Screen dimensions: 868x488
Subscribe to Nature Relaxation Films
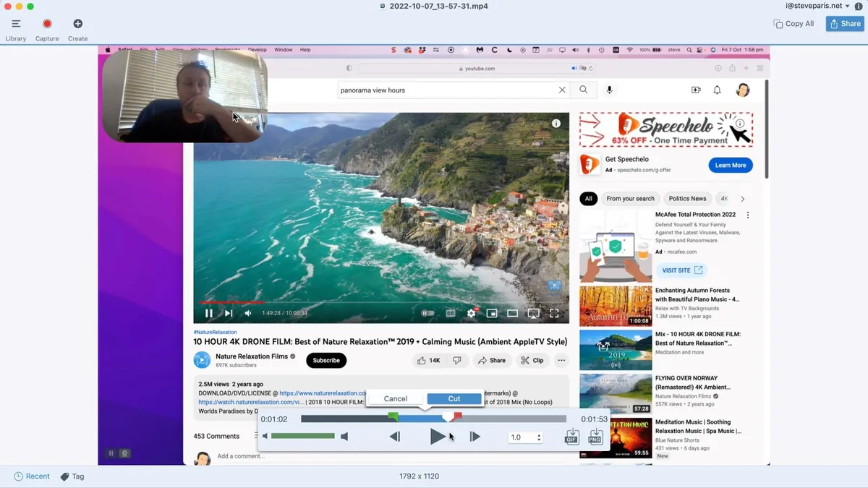tap(326, 360)
